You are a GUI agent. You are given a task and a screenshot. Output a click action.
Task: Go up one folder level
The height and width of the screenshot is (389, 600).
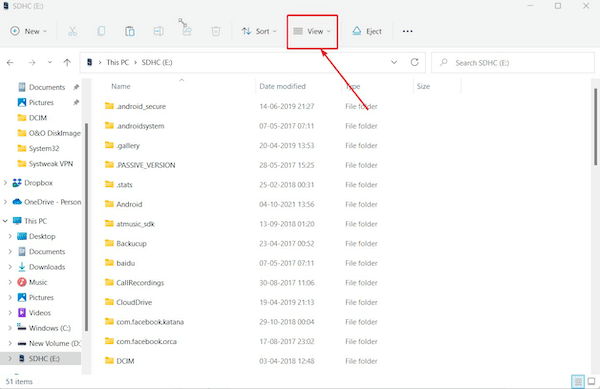(x=67, y=62)
